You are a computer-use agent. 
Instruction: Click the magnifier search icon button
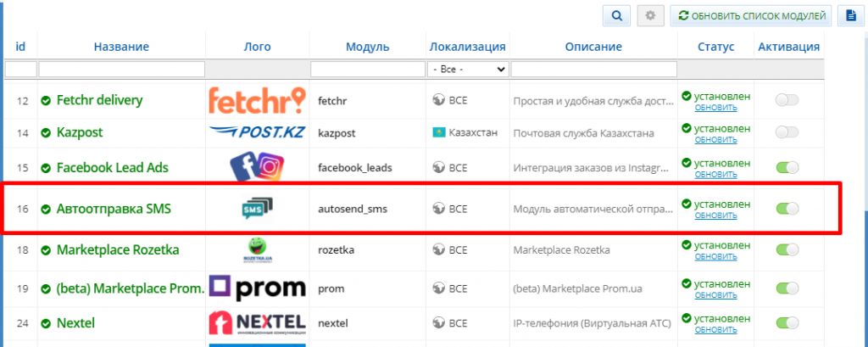pyautogui.click(x=617, y=16)
